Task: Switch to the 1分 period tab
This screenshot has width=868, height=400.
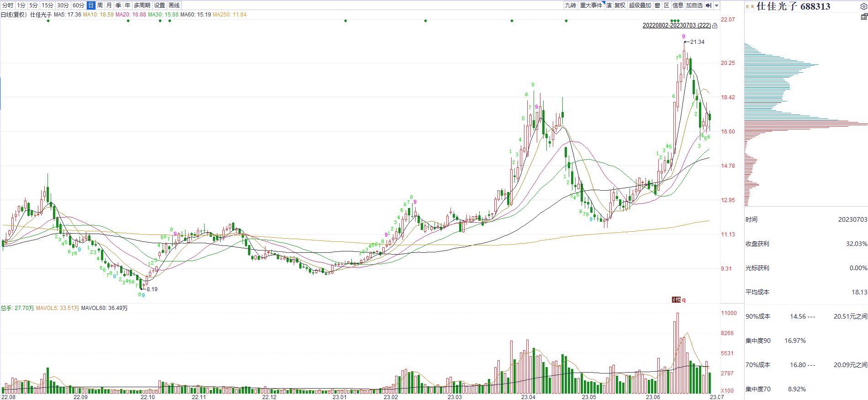Action: [21, 5]
